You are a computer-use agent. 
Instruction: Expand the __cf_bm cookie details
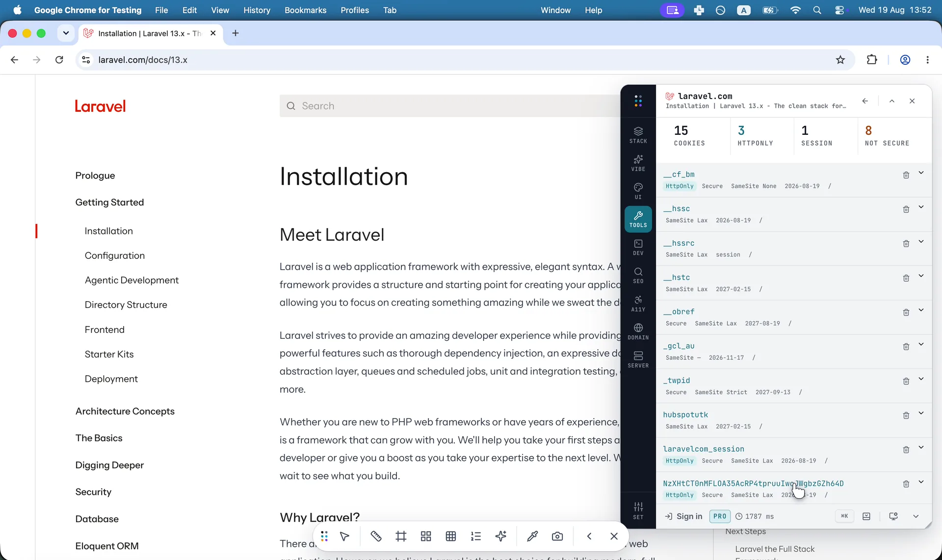click(x=921, y=173)
